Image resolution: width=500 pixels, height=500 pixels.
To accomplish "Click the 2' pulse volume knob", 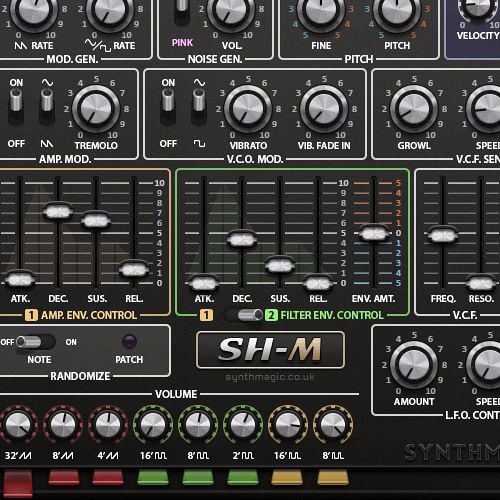I will (243, 425).
